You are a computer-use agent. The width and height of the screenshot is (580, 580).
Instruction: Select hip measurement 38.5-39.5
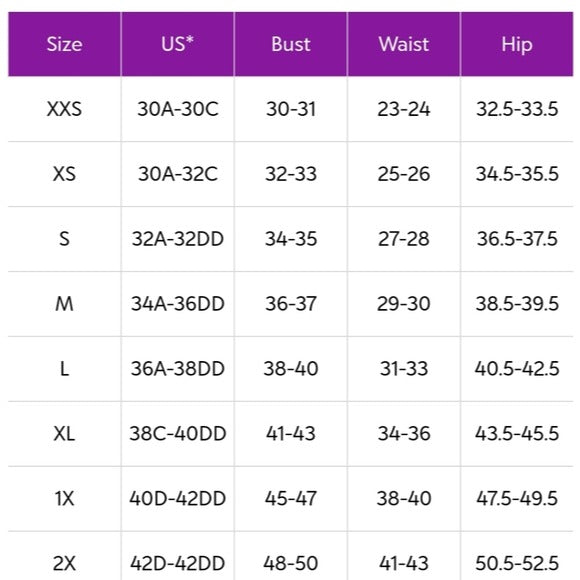click(517, 304)
